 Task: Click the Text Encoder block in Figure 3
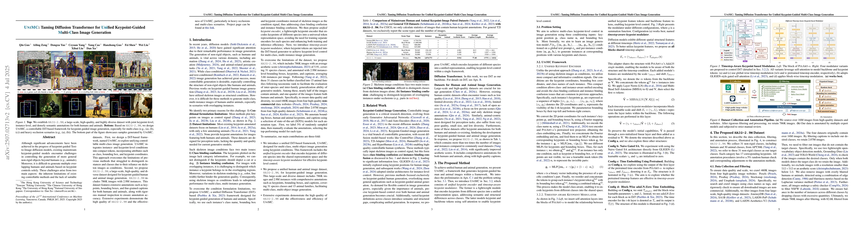(761, 27)
